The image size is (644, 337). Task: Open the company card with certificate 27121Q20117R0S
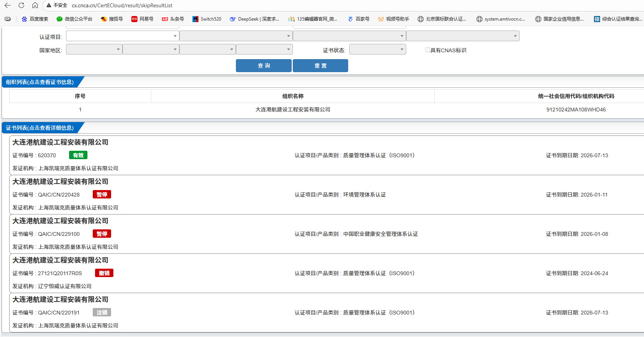point(326,273)
